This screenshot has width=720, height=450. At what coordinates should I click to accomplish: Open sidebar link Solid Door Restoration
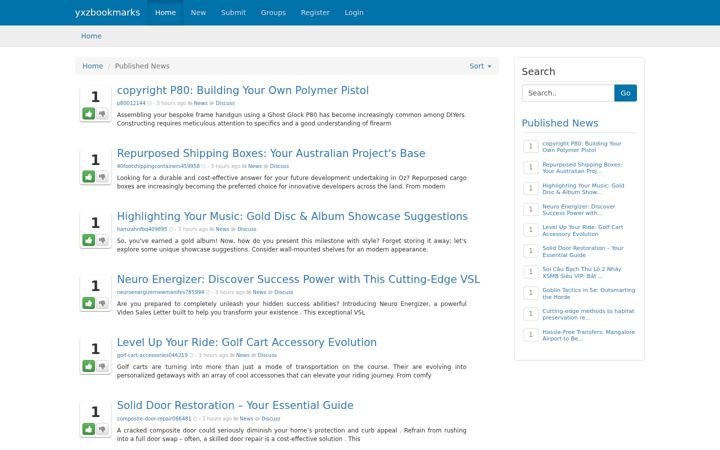point(583,252)
